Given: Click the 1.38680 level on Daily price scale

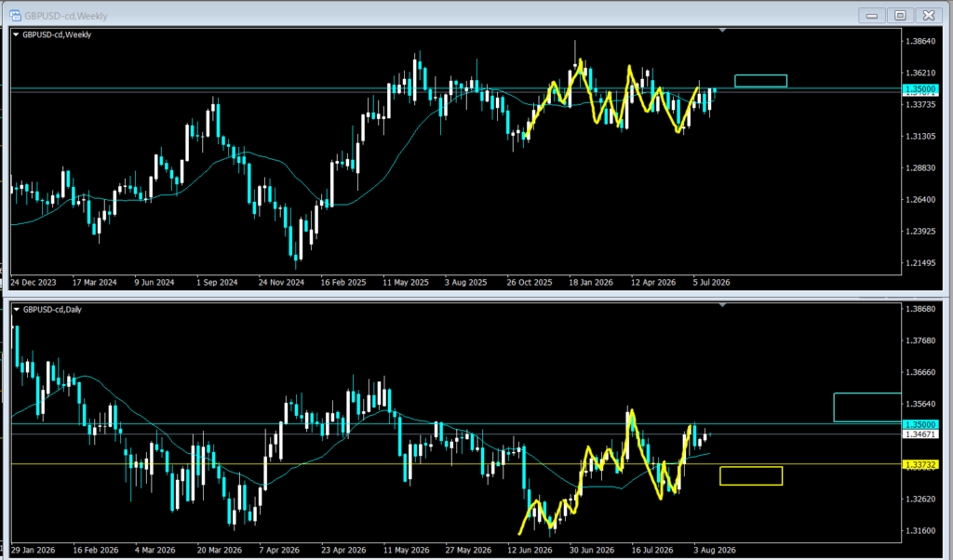Looking at the screenshot, I should (919, 309).
